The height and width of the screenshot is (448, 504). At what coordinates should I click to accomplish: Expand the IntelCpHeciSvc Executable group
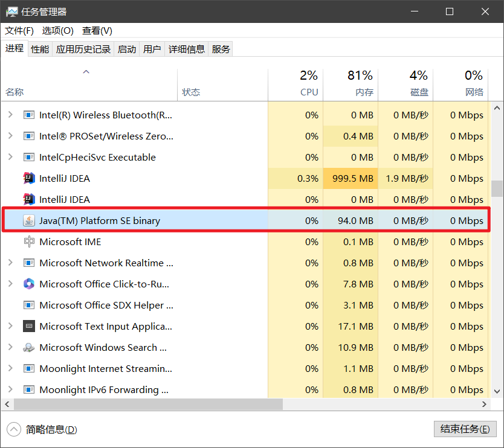(x=10, y=157)
